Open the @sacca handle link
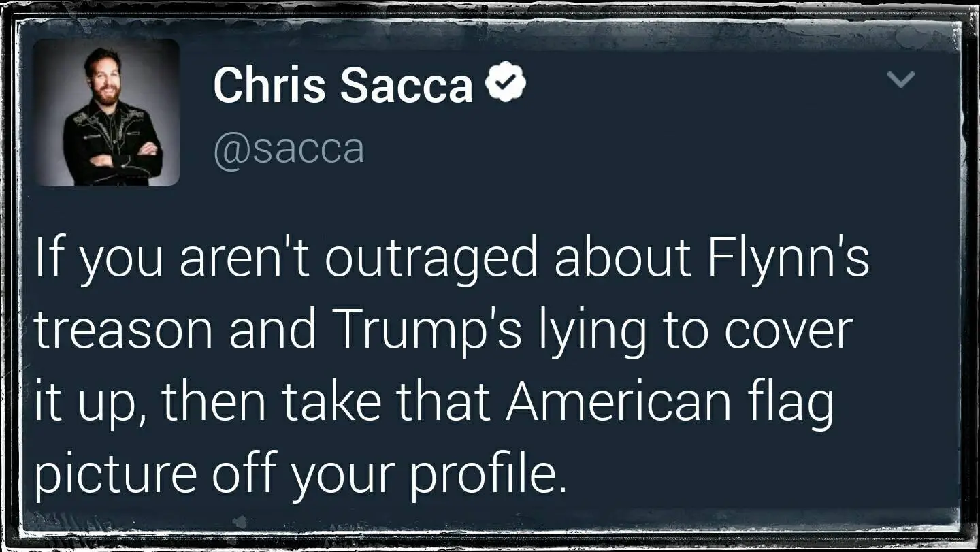 click(x=289, y=149)
